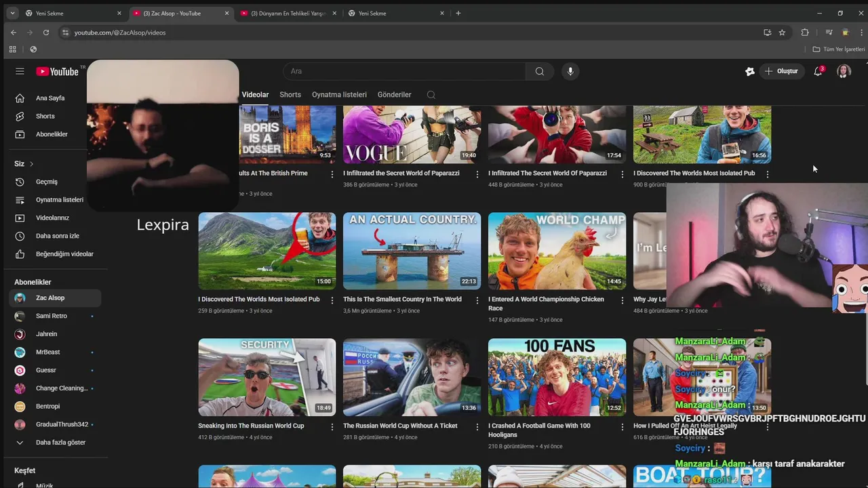Reload the page
The image size is (868, 488).
click(46, 33)
